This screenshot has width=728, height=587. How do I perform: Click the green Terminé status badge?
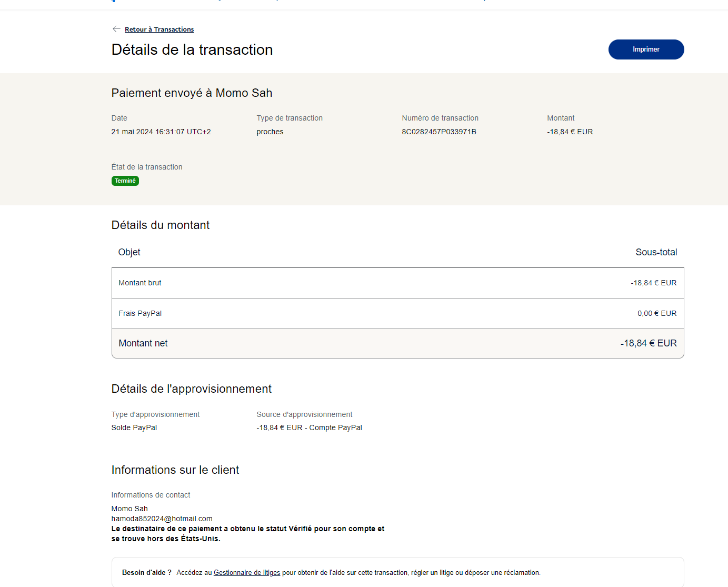pyautogui.click(x=125, y=181)
